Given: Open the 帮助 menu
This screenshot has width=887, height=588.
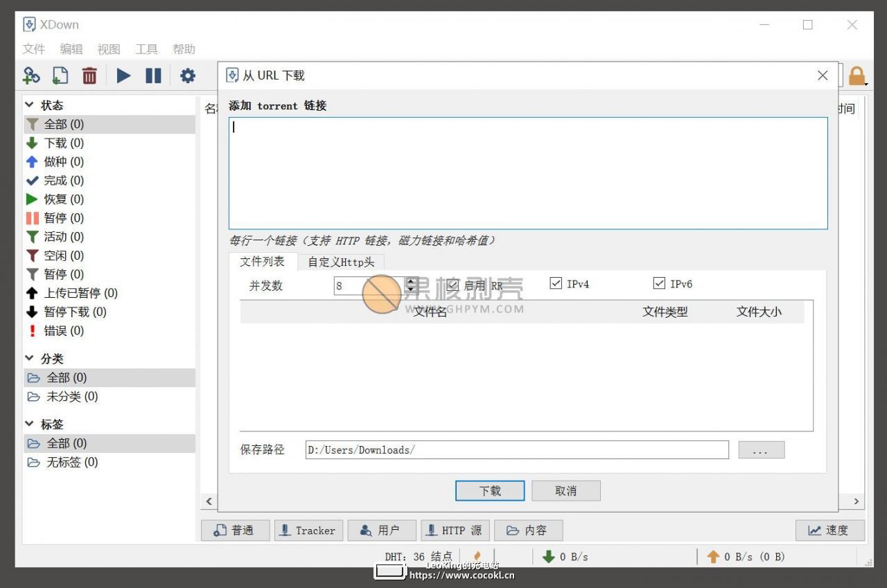Looking at the screenshot, I should 184,49.
